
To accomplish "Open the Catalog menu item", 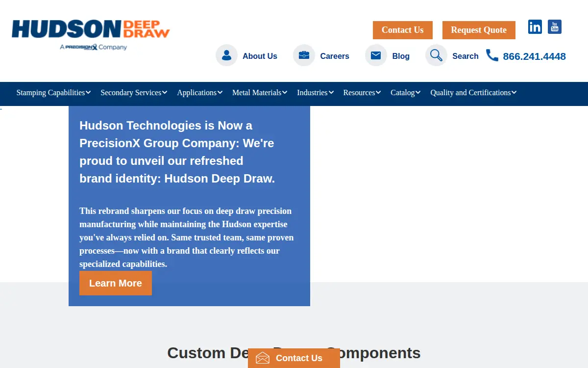I will coord(403,92).
